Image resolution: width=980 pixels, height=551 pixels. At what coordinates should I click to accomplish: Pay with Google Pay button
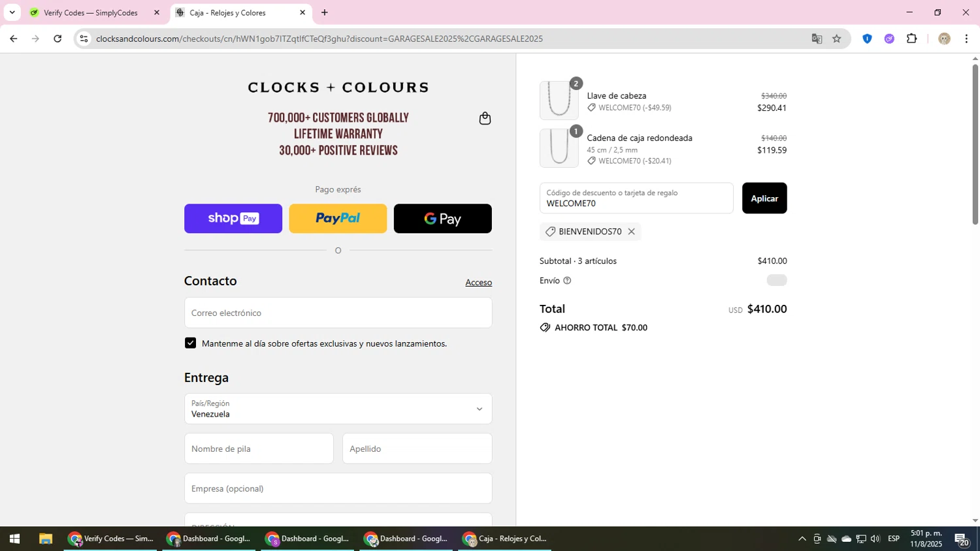442,219
